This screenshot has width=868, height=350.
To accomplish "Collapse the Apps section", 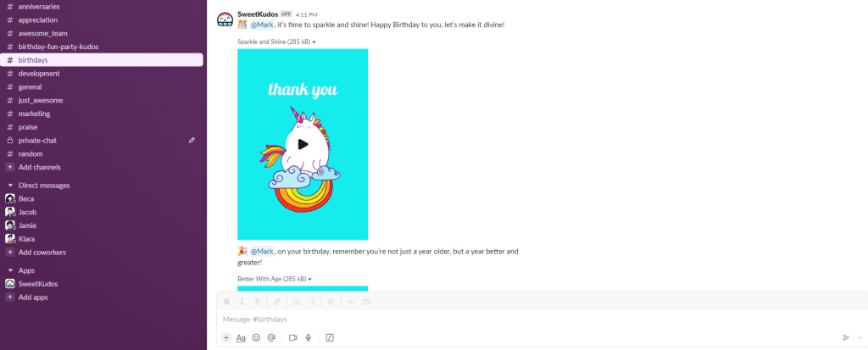I will [10, 271].
